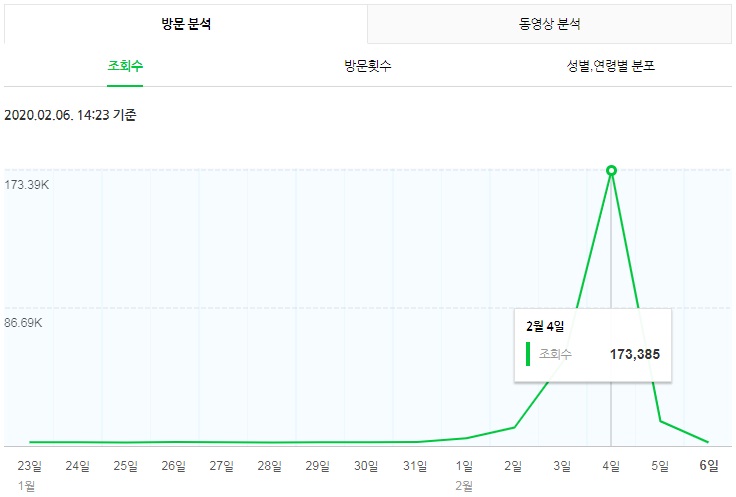Select the bold 6일 axis label

coord(708,465)
